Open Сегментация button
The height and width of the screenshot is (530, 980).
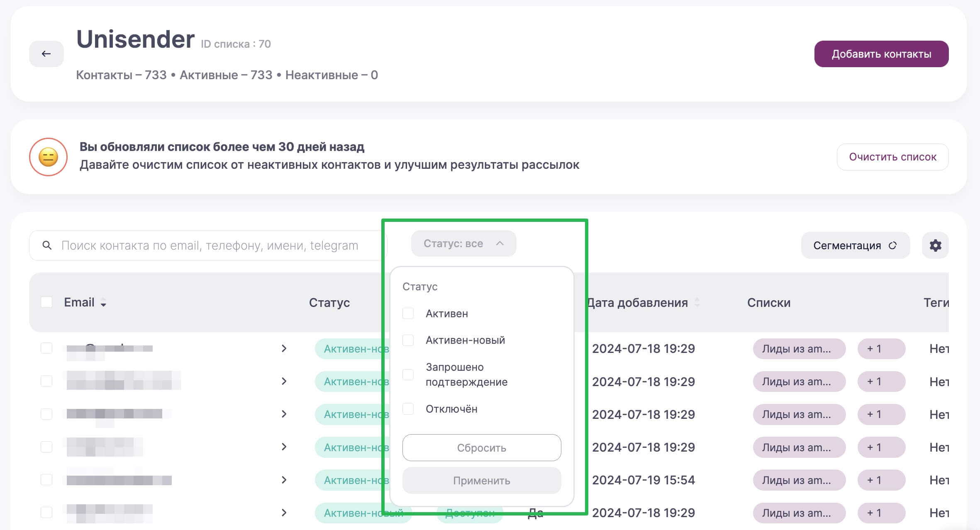[855, 246]
